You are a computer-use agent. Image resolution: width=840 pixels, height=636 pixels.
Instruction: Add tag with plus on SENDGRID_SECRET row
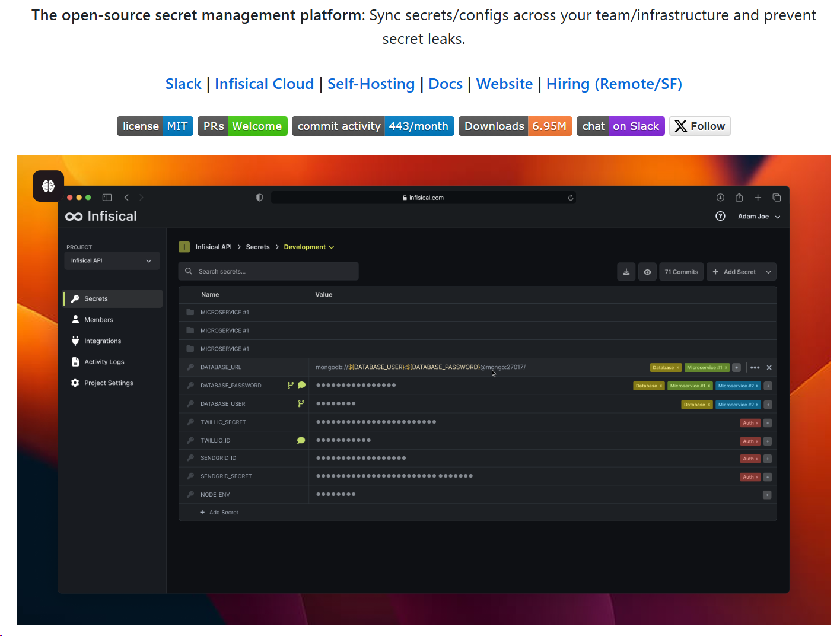(768, 477)
